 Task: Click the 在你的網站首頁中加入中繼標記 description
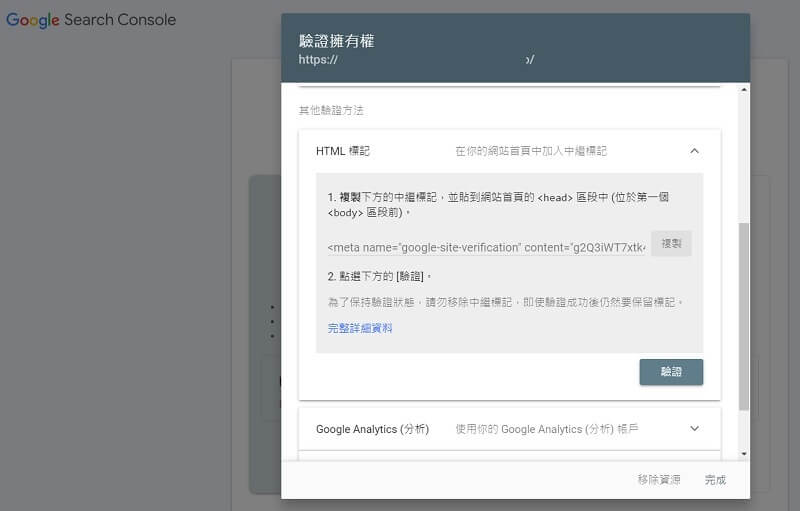531,151
